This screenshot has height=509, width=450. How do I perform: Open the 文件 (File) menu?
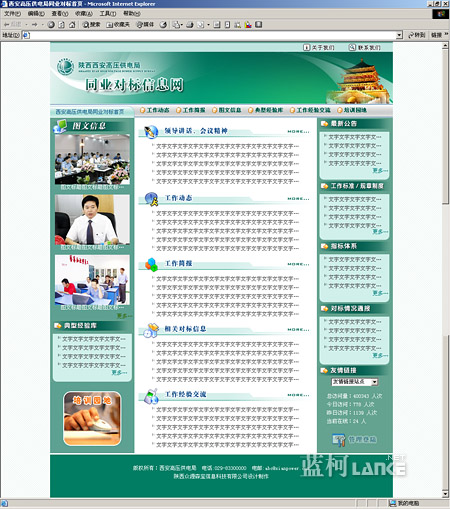click(x=12, y=14)
